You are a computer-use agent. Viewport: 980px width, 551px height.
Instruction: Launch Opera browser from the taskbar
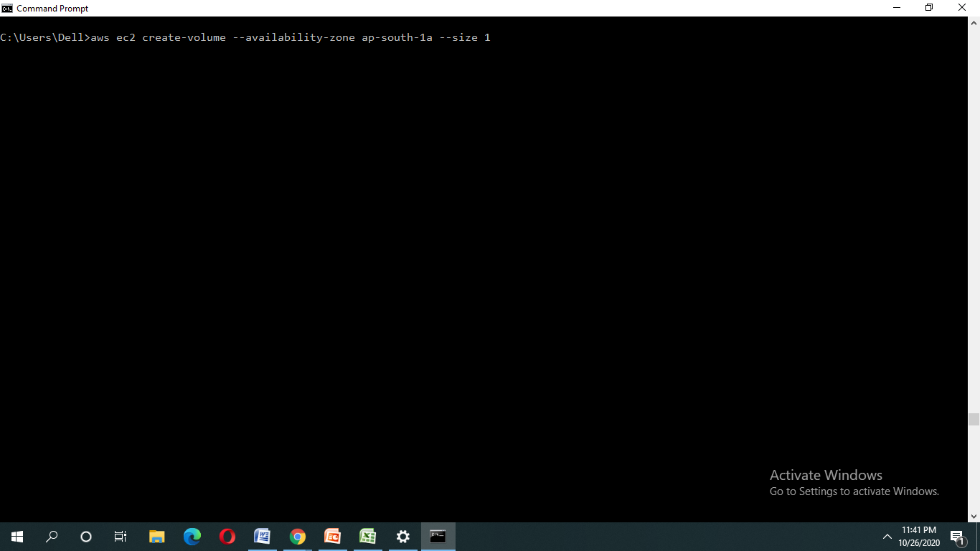coord(227,536)
